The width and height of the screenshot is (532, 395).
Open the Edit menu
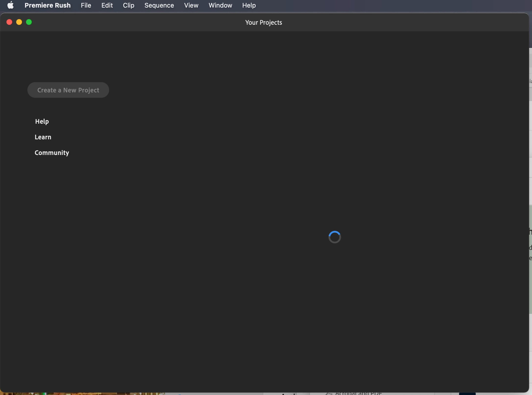(x=107, y=5)
